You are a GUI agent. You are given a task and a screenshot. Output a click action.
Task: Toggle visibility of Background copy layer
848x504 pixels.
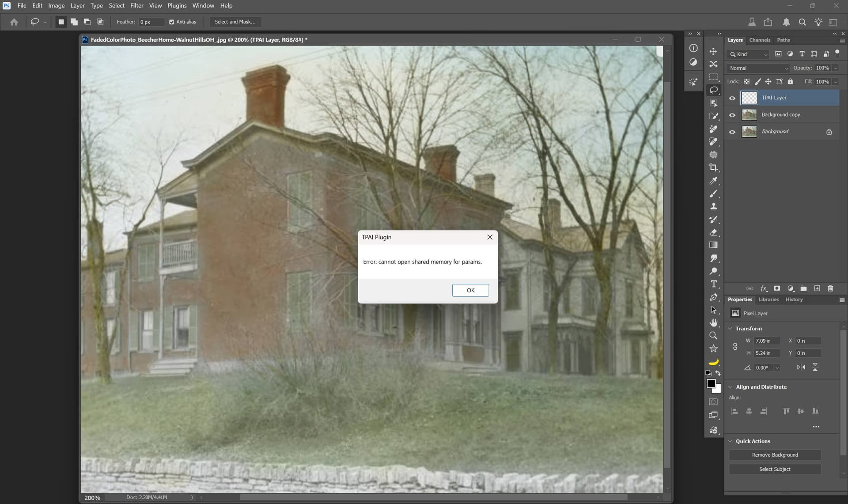pyautogui.click(x=732, y=115)
